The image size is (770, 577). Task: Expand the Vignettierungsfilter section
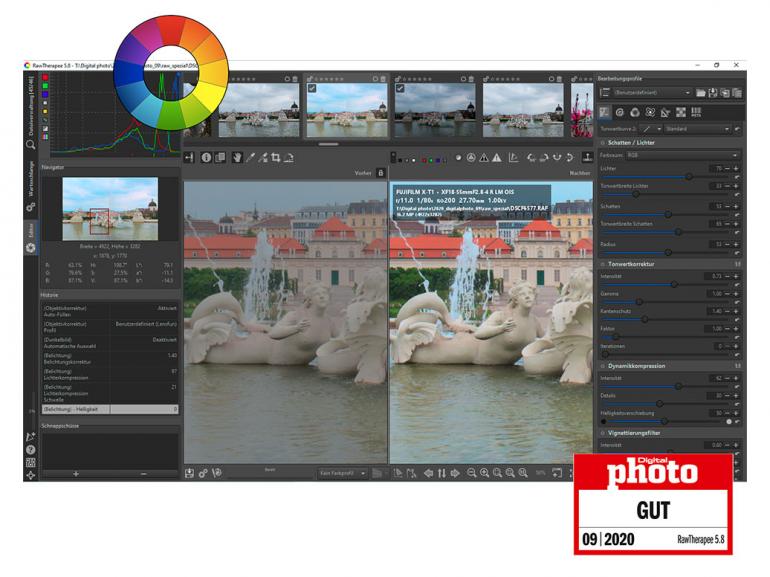[x=633, y=433]
